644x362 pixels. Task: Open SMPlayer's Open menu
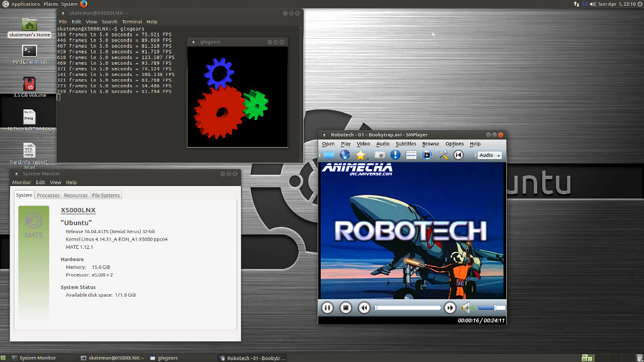(x=328, y=144)
